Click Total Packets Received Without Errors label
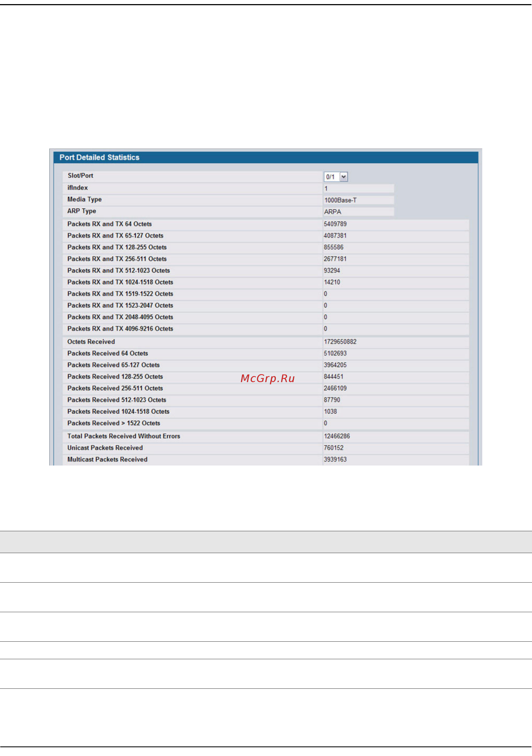532x756 pixels. [124, 436]
